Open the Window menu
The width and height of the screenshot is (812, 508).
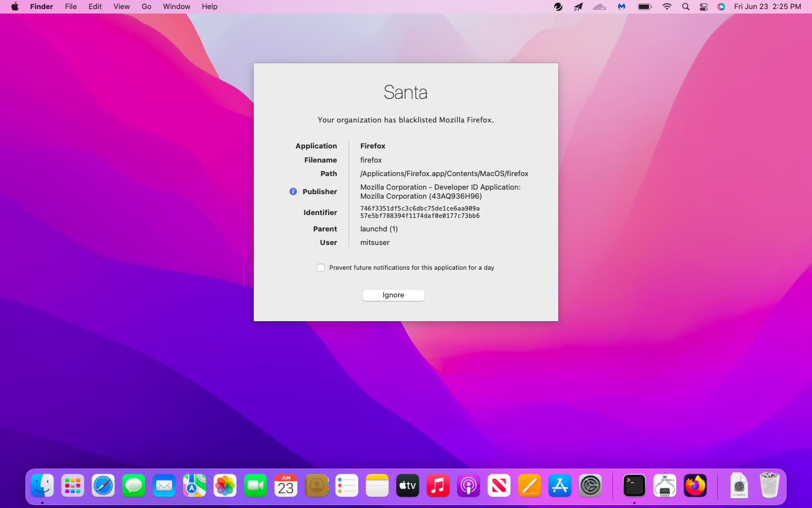[x=176, y=7]
